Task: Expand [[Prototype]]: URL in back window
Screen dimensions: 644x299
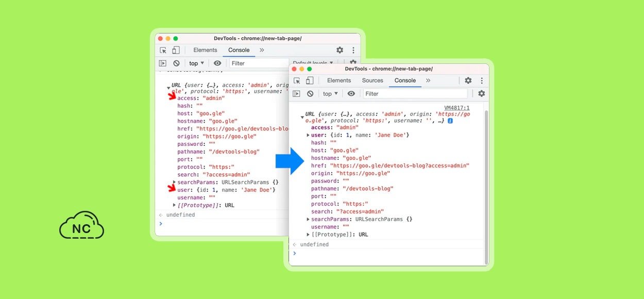Action: [174, 205]
